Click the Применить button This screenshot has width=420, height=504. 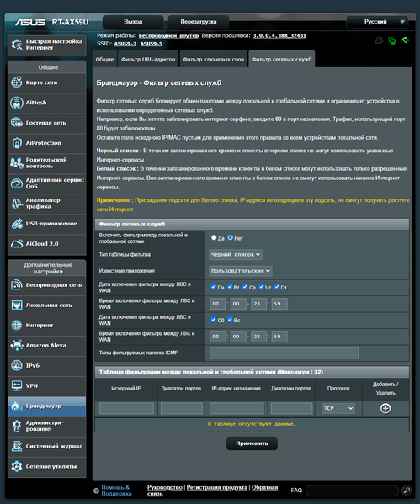pyautogui.click(x=252, y=443)
